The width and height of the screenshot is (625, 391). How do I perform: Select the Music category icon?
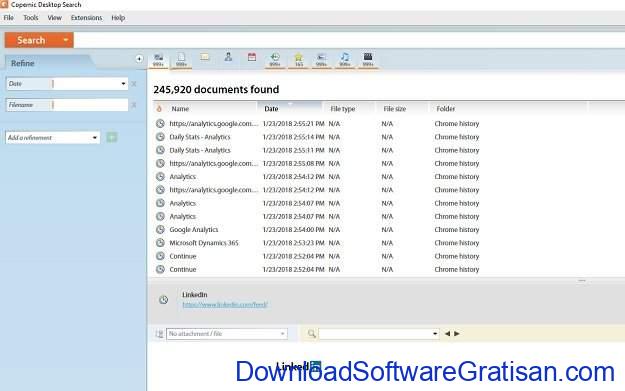click(345, 60)
